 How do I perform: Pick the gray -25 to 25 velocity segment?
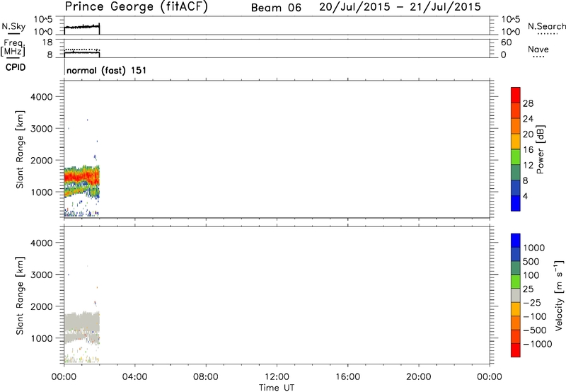(x=516, y=295)
